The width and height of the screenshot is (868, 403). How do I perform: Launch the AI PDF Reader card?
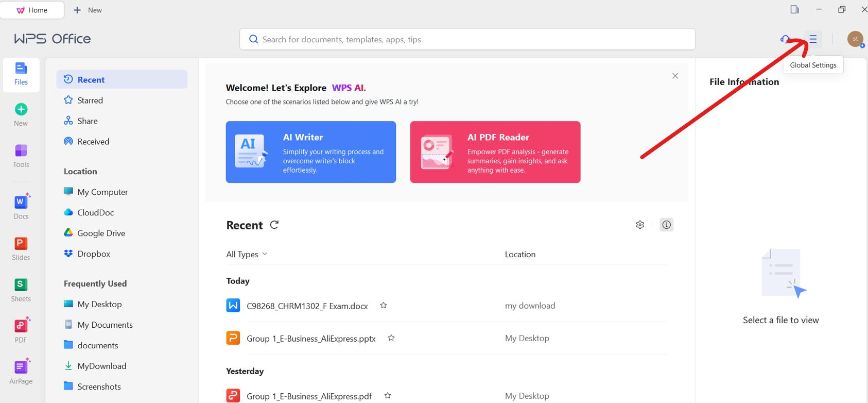click(x=495, y=152)
